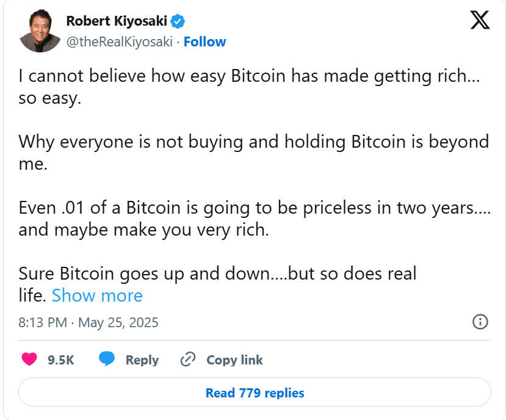
Task: Open Robert Kiyosaki's profile picture
Action: pos(40,31)
